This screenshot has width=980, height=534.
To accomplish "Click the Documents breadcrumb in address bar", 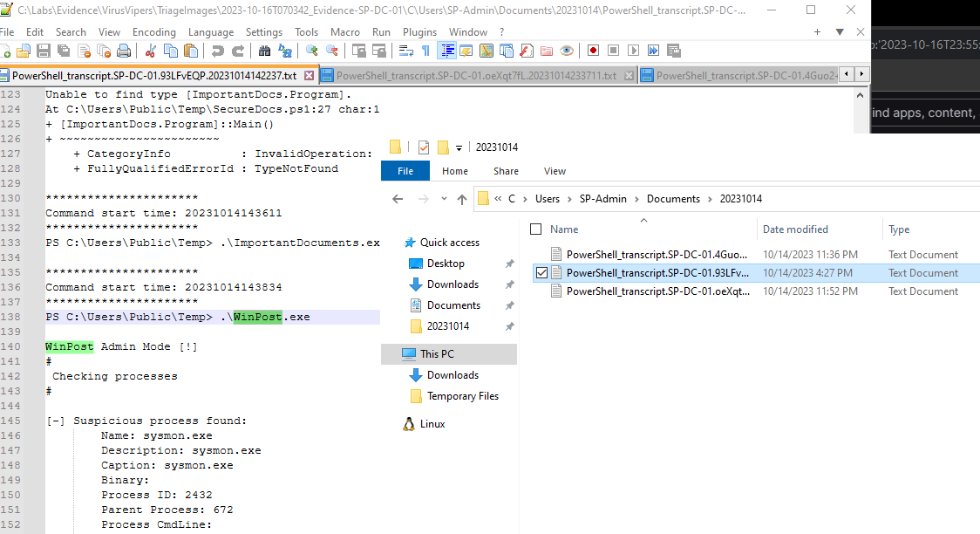I will point(673,199).
